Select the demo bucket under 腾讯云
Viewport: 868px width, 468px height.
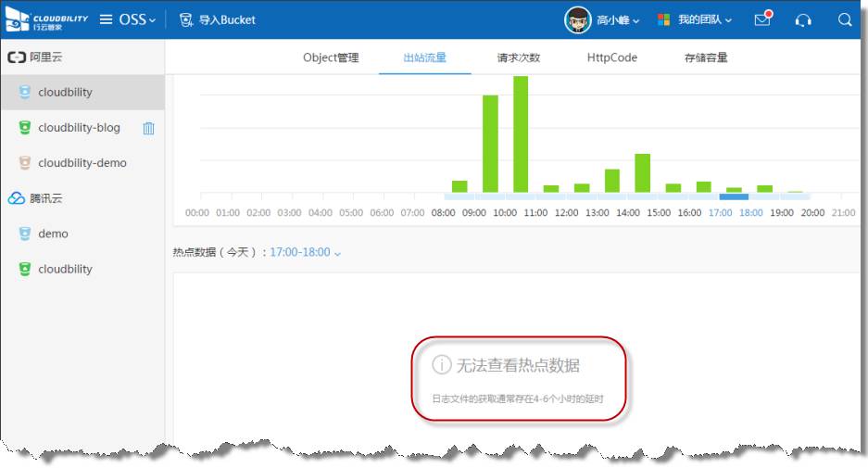53,234
